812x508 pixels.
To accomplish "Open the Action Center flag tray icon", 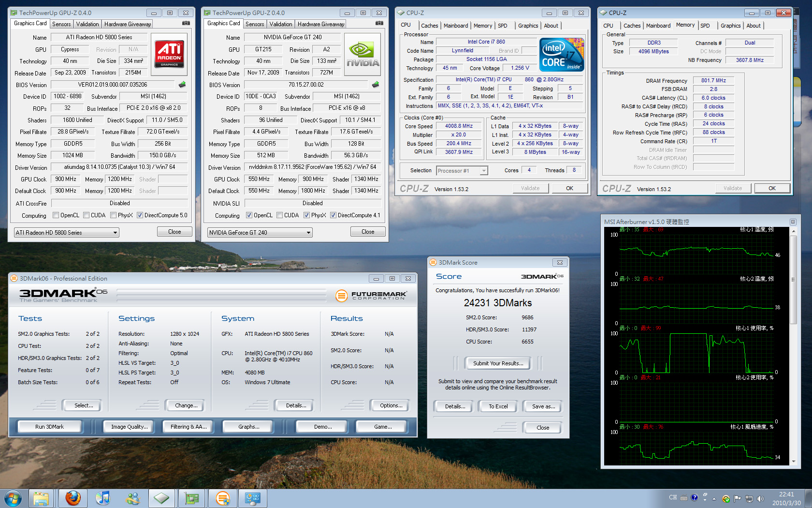I will [x=738, y=498].
